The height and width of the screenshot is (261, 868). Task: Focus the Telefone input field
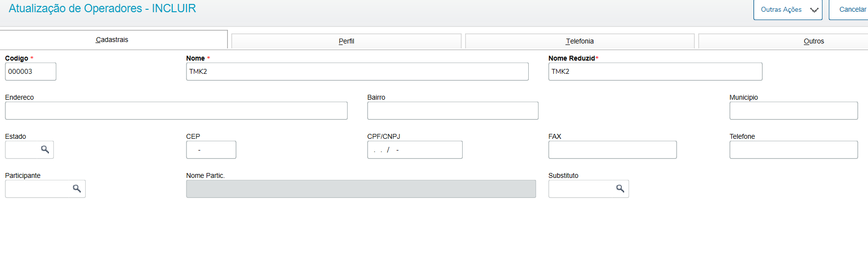tap(794, 150)
